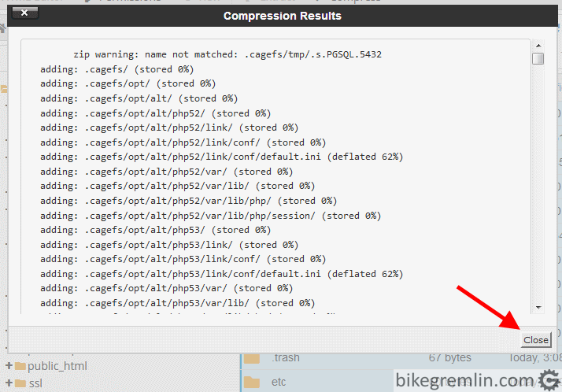Screen dimensions: 562x392
Task: Select the ssl tree label
Action: 35,383
